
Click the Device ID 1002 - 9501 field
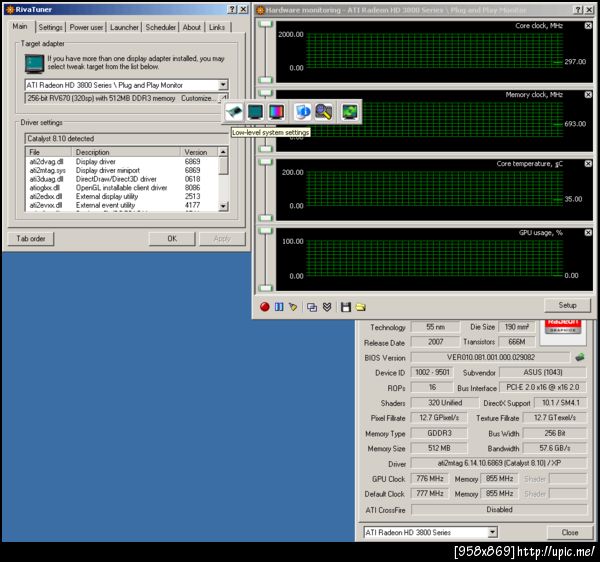coord(432,372)
